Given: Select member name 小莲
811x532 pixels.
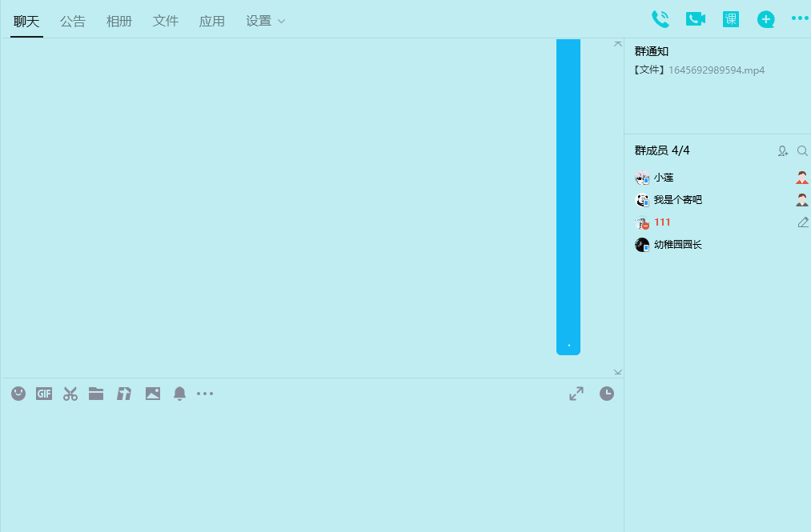Looking at the screenshot, I should tap(664, 178).
